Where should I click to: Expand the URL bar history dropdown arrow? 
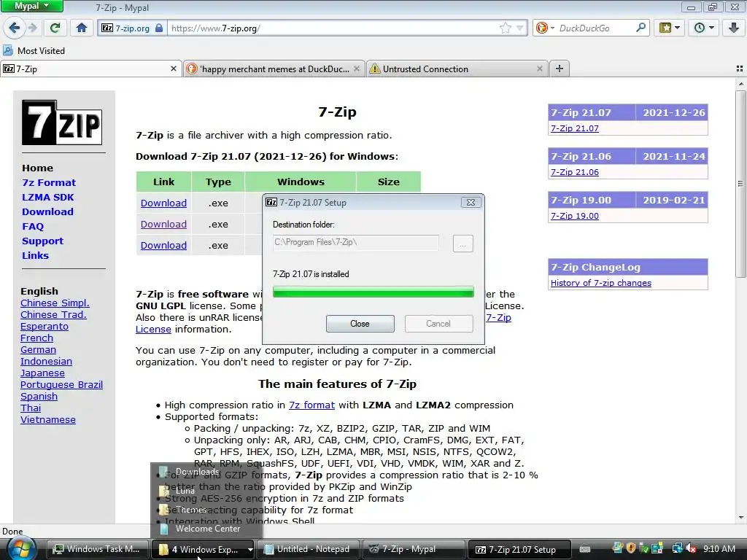519,28
